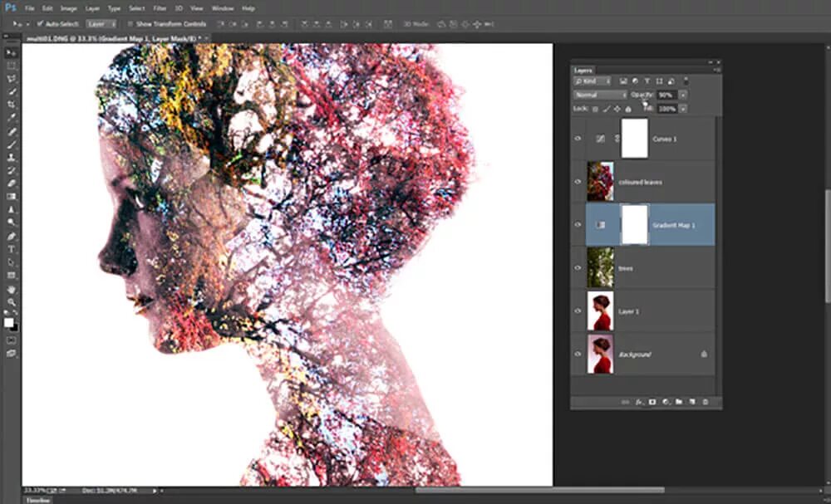Hide the Layer 1 layer
Screen dimensions: 831x504
pyautogui.click(x=578, y=311)
